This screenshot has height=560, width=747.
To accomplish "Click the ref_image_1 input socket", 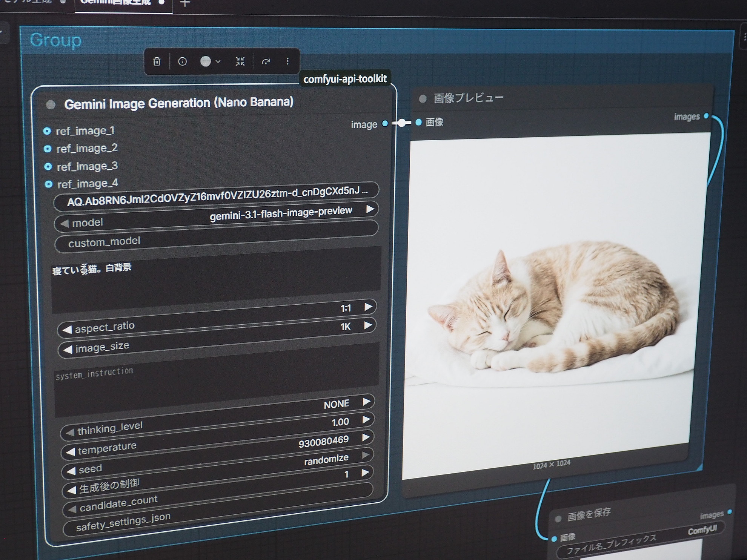I will coord(47,131).
